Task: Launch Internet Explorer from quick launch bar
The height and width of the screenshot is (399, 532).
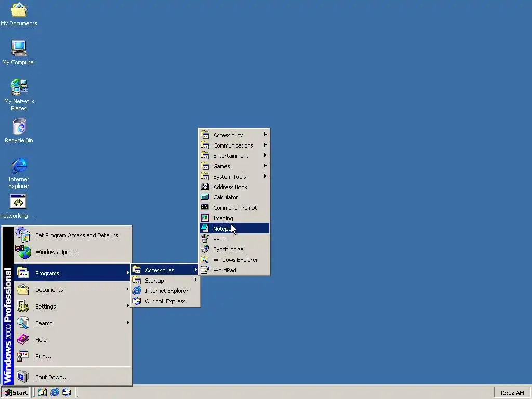Action: pos(55,393)
